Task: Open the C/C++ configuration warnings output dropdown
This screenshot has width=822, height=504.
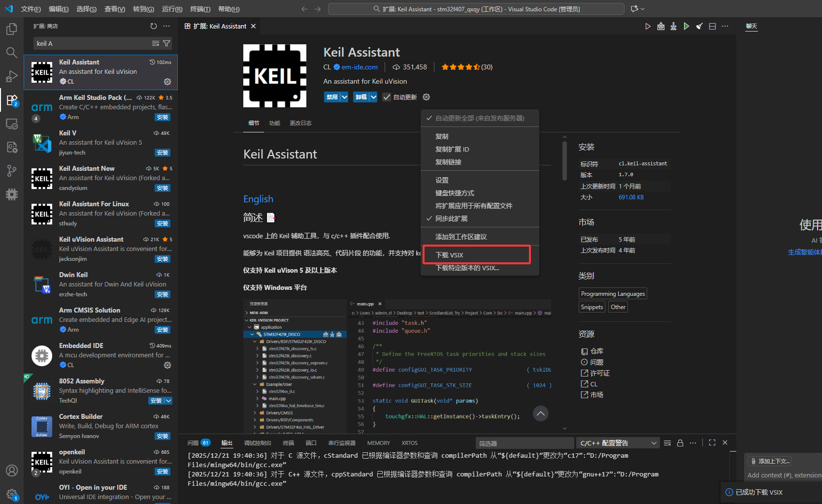Action: tap(618, 443)
